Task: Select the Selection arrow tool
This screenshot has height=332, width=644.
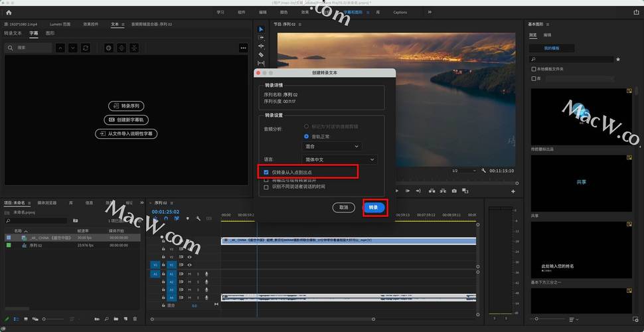Action: tap(261, 29)
